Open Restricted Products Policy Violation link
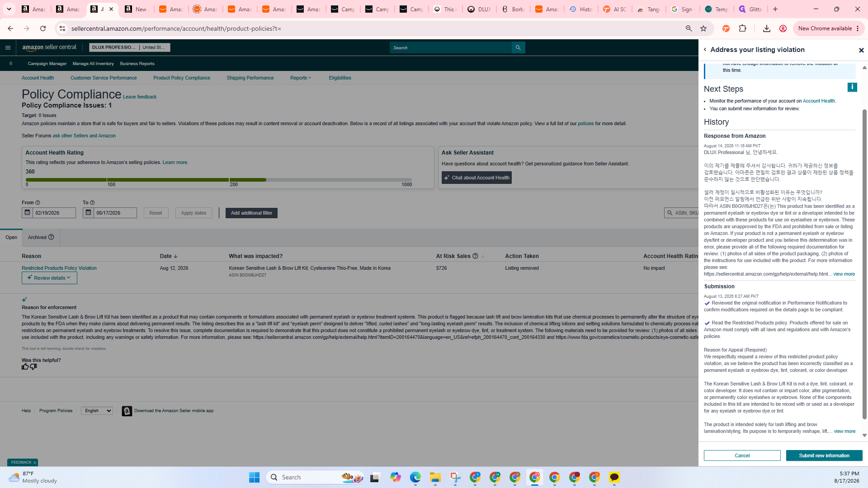The image size is (868, 488). point(59,268)
